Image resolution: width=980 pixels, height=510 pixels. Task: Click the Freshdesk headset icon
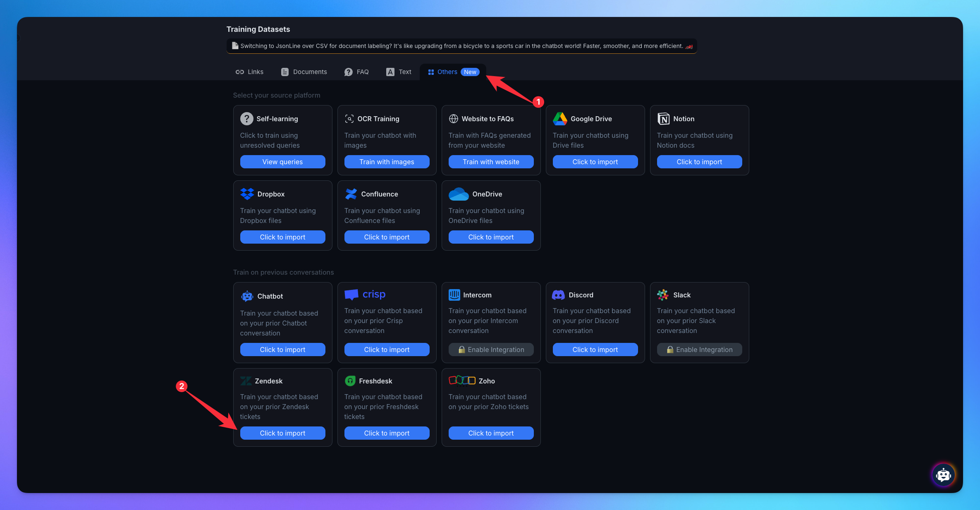click(350, 381)
